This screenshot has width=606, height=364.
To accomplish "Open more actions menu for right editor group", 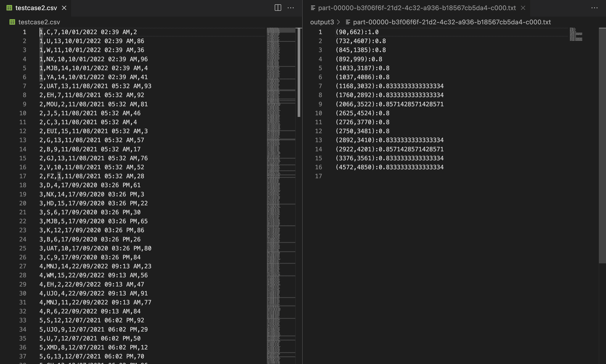I will 594,8.
